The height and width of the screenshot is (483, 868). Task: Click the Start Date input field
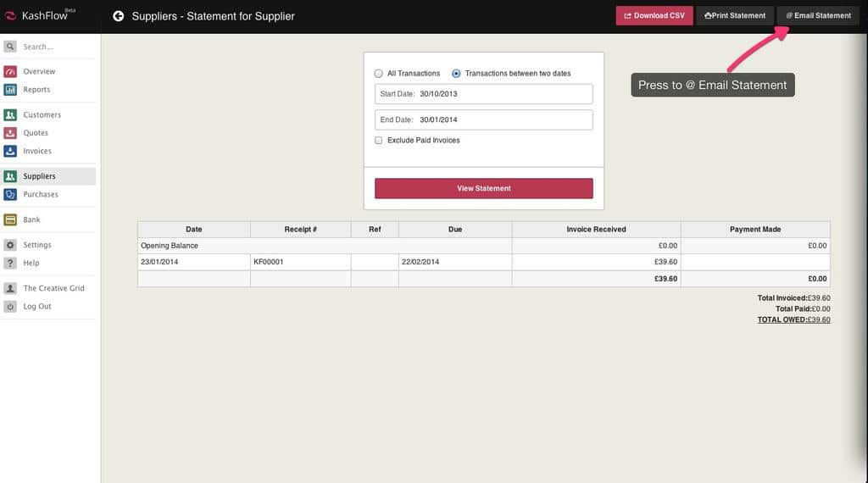click(483, 94)
